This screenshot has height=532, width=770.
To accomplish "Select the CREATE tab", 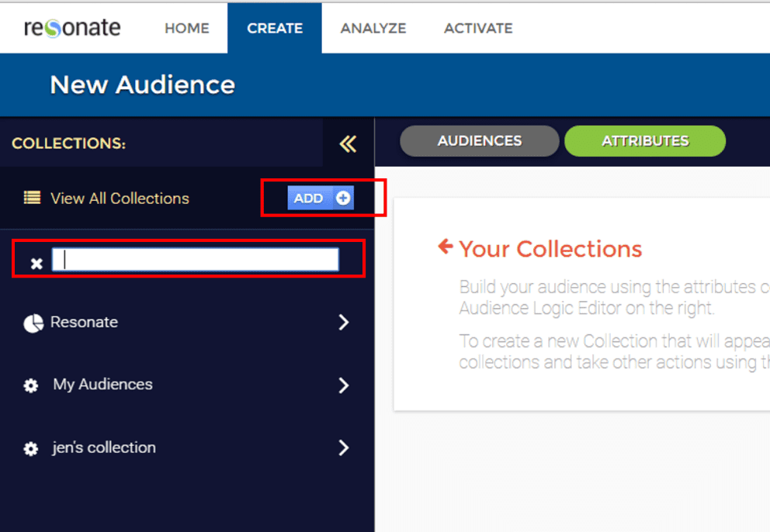I will tap(275, 29).
